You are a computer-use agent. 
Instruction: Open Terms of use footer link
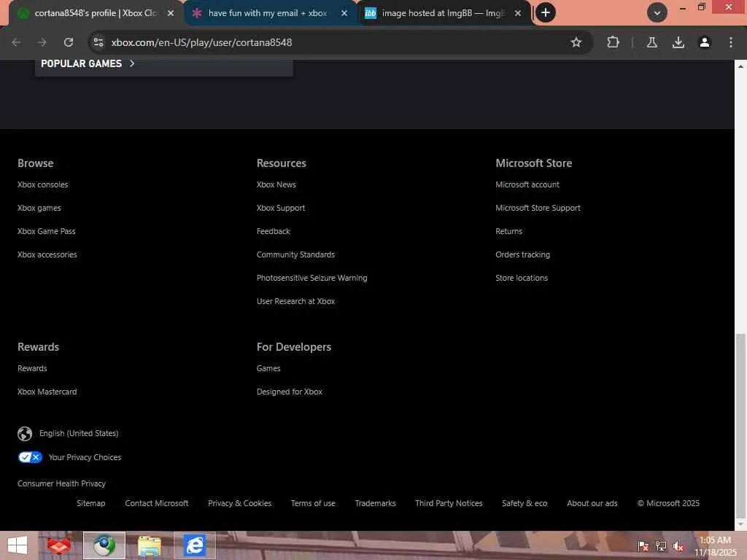(x=313, y=503)
